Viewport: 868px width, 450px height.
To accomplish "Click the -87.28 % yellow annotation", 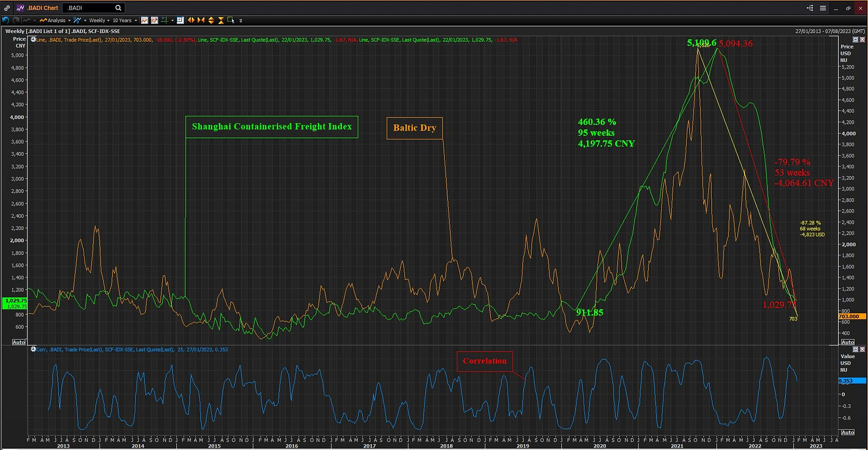I will tap(810, 223).
